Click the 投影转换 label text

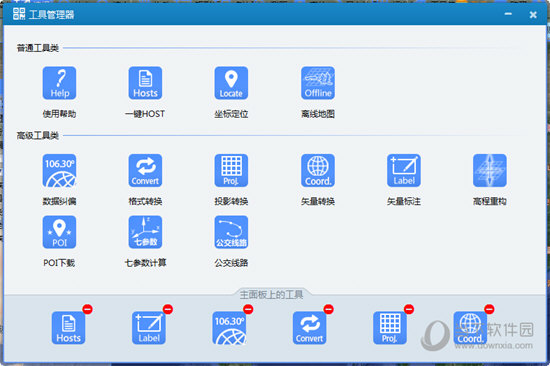[x=231, y=201]
